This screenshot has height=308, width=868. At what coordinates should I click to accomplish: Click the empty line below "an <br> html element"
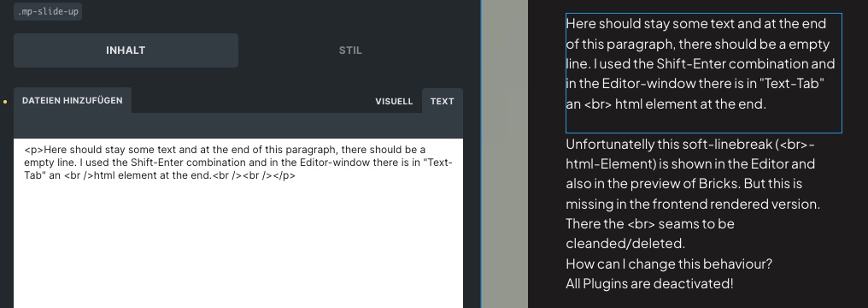704,123
